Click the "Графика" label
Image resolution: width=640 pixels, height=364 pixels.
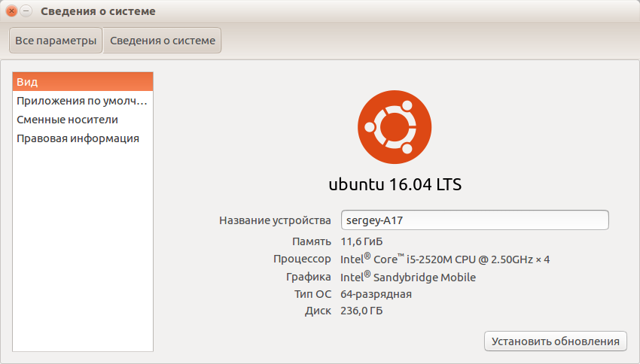click(x=308, y=278)
